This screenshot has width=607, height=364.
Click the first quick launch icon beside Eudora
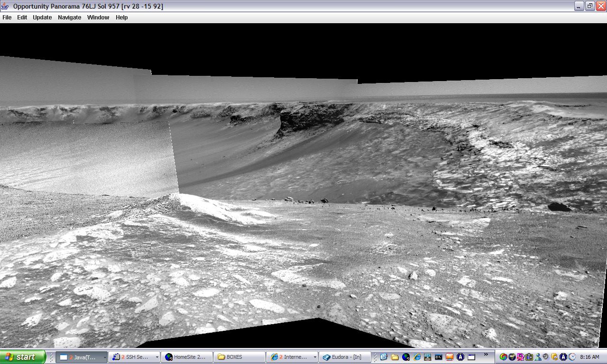click(x=384, y=357)
